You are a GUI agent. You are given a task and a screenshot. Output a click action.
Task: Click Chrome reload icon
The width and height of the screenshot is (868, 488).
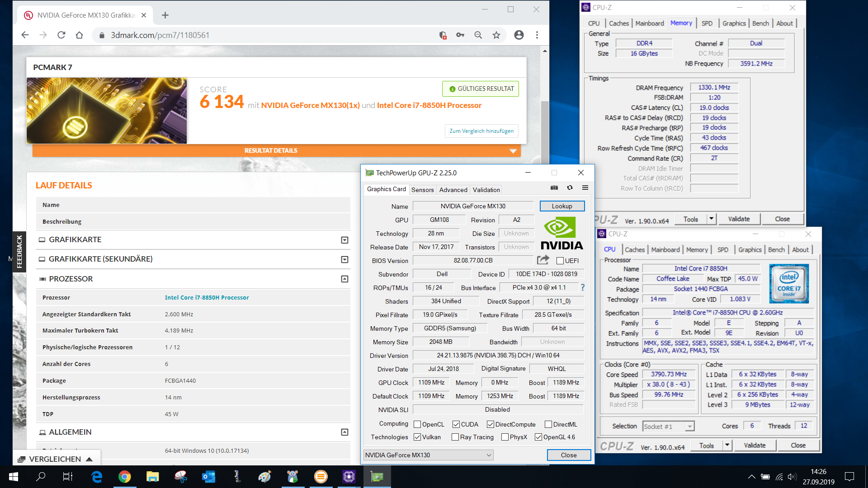pyautogui.click(x=61, y=35)
